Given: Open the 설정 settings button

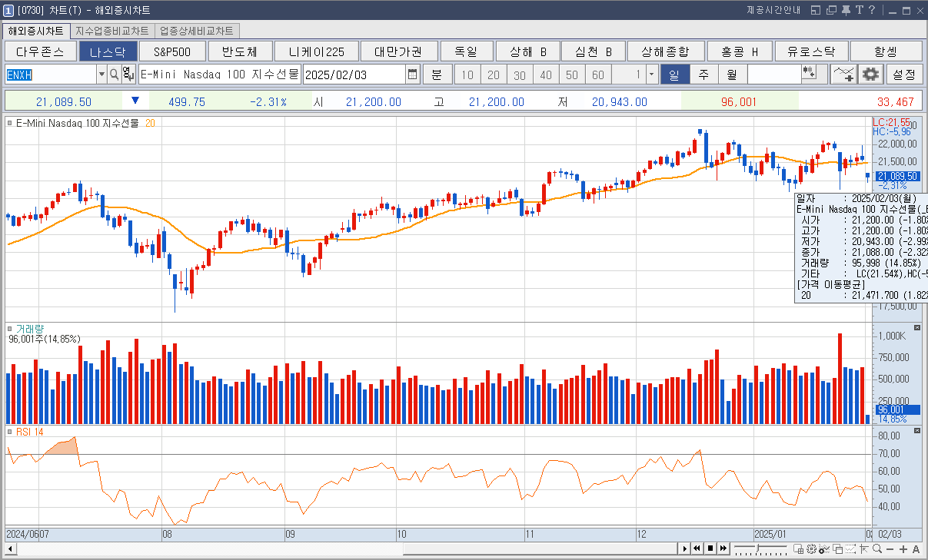Looking at the screenshot, I should pyautogui.click(x=904, y=75).
